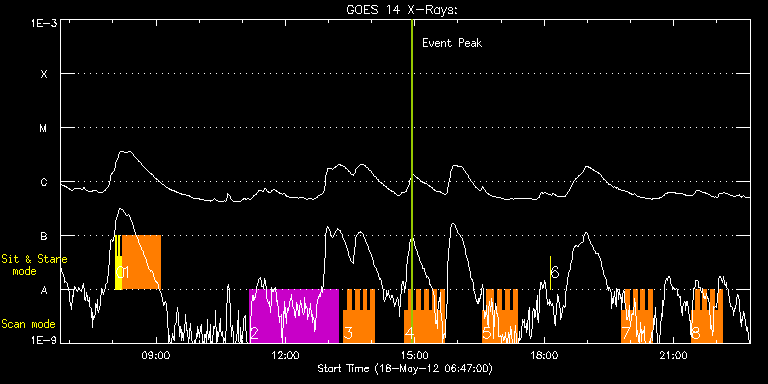The image size is (768, 384).
Task: Select the magenta observation block numbered 2
Action: [x=294, y=316]
